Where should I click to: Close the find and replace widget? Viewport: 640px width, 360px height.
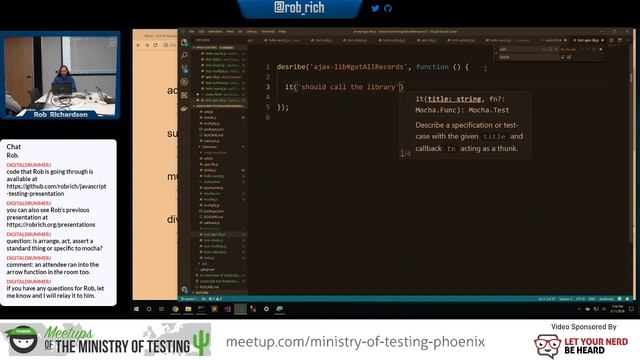pos(600,49)
